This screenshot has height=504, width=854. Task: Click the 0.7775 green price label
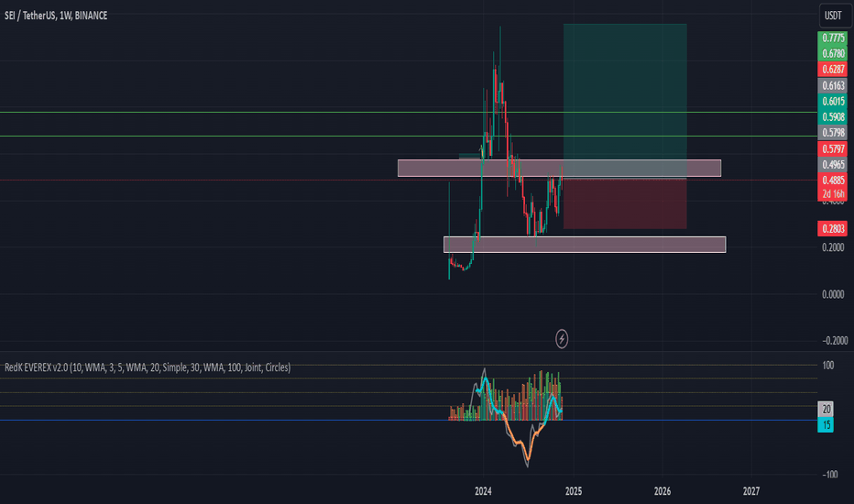point(833,38)
